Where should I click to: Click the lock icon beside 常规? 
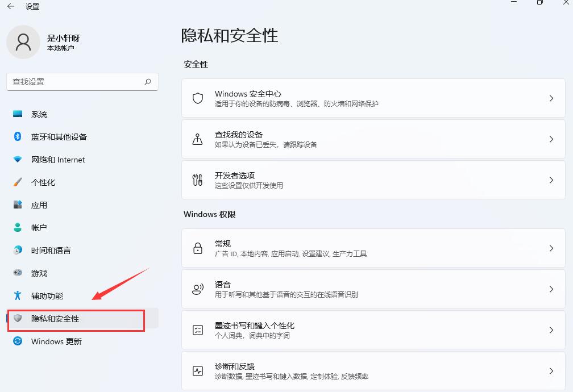[x=197, y=248]
